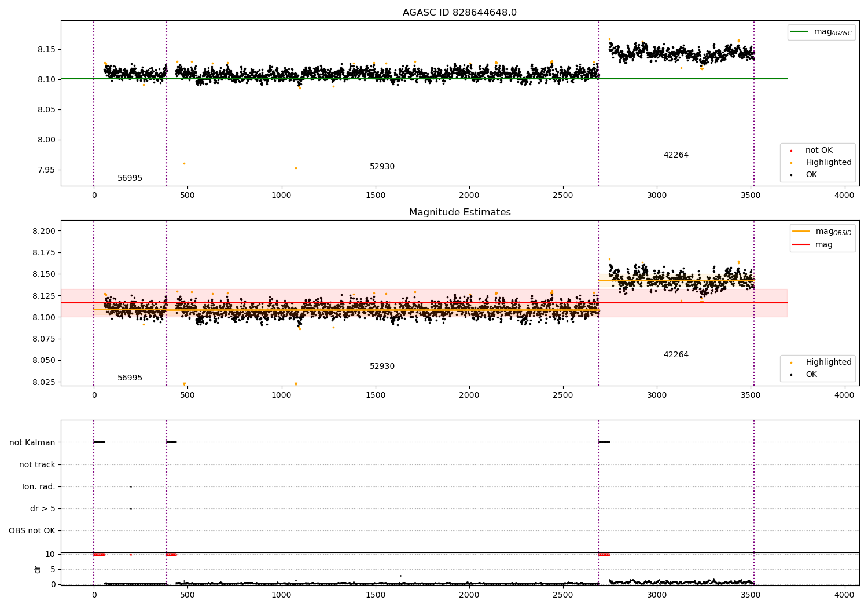Screen dimensions: 868x608
Task: Click the 42264 annotation in the top plot
Action: [x=676, y=155]
